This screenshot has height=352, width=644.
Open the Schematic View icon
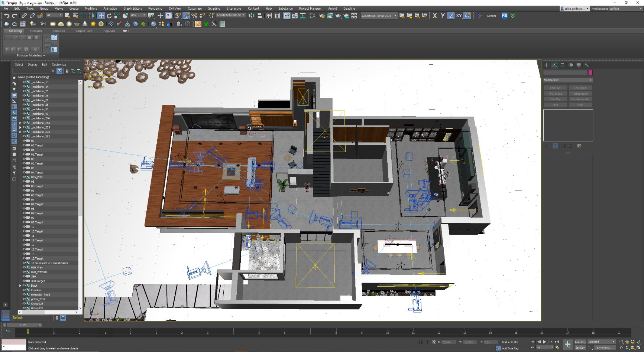click(x=303, y=16)
